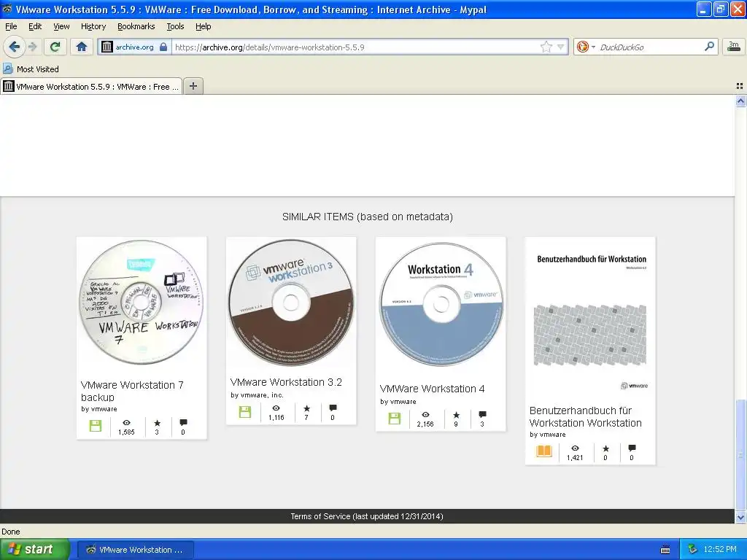Image resolution: width=747 pixels, height=560 pixels.
Task: Click views eye icon on Workstation 3.2 card
Action: 276,408
